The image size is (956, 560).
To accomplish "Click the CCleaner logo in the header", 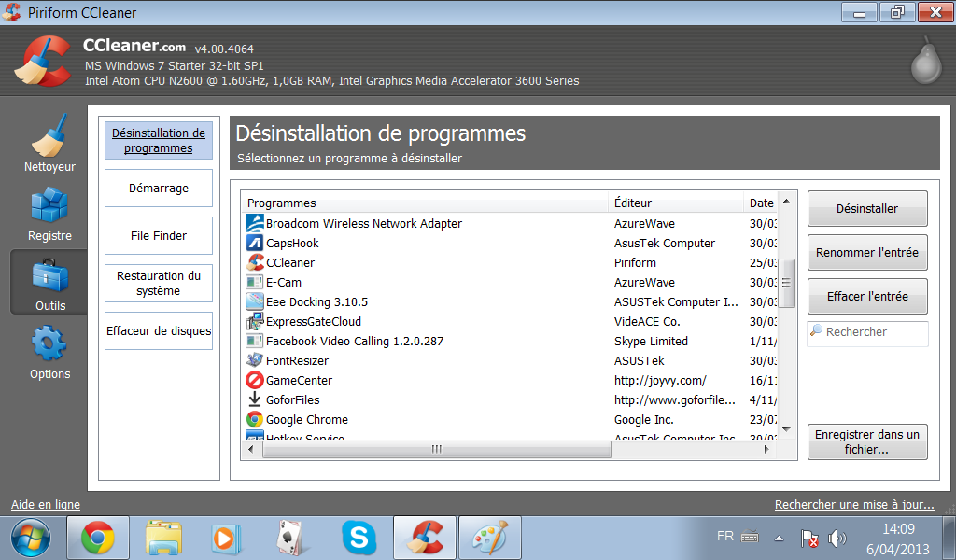I will click(43, 61).
